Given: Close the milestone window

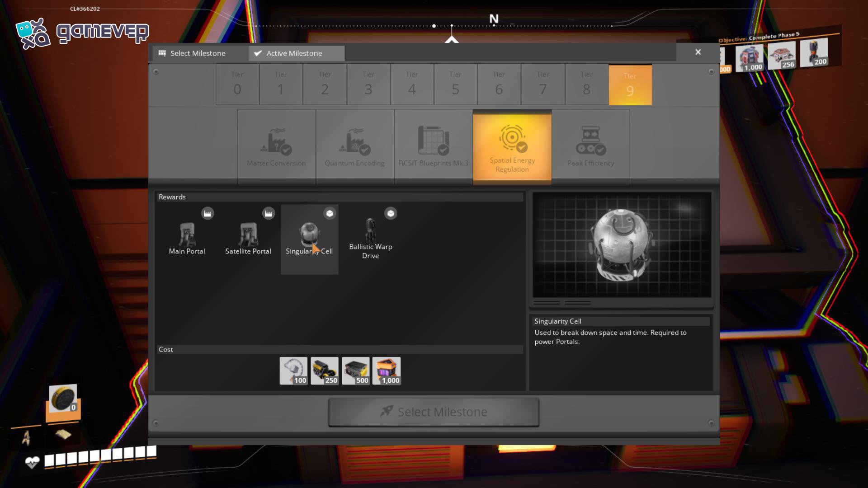Looking at the screenshot, I should coord(698,52).
